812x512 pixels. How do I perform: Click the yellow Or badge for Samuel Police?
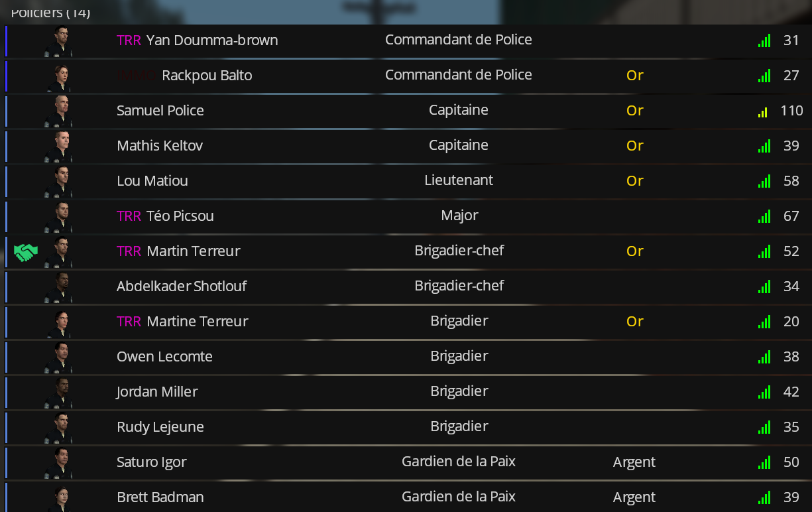[x=635, y=110]
